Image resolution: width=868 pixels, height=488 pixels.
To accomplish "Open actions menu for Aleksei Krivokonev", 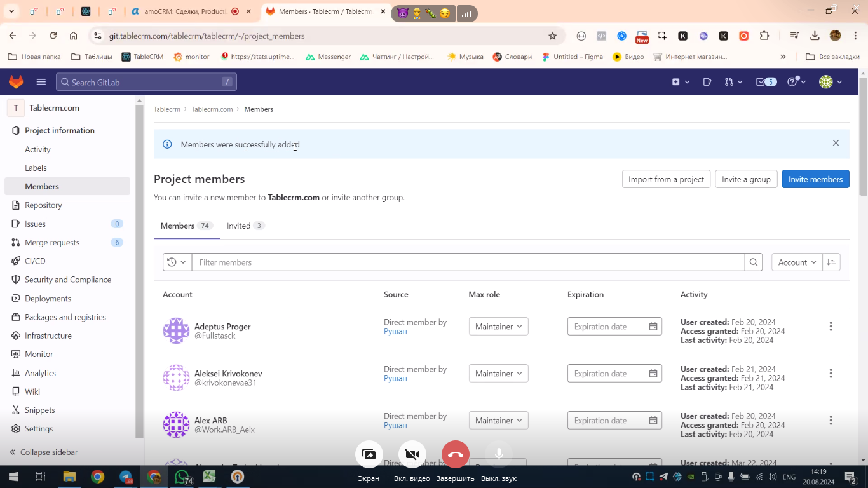I will tap(831, 374).
